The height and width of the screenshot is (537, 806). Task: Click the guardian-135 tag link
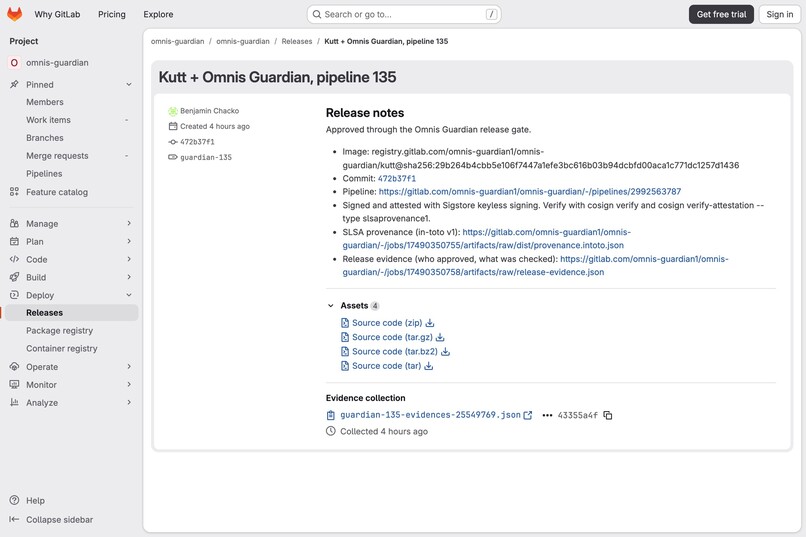point(206,157)
